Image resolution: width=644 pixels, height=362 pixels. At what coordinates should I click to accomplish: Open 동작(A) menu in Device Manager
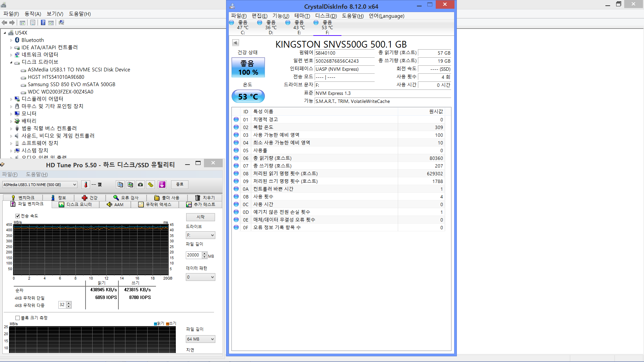point(33,14)
